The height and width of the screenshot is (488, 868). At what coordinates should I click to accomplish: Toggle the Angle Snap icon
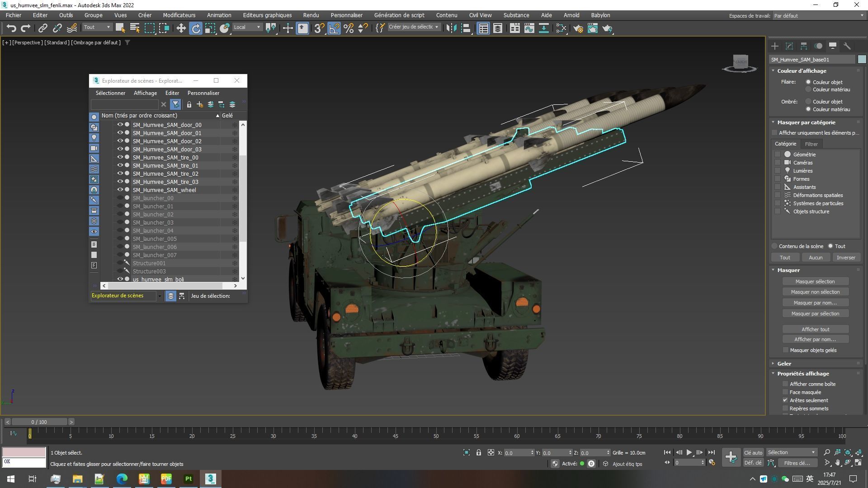(334, 28)
